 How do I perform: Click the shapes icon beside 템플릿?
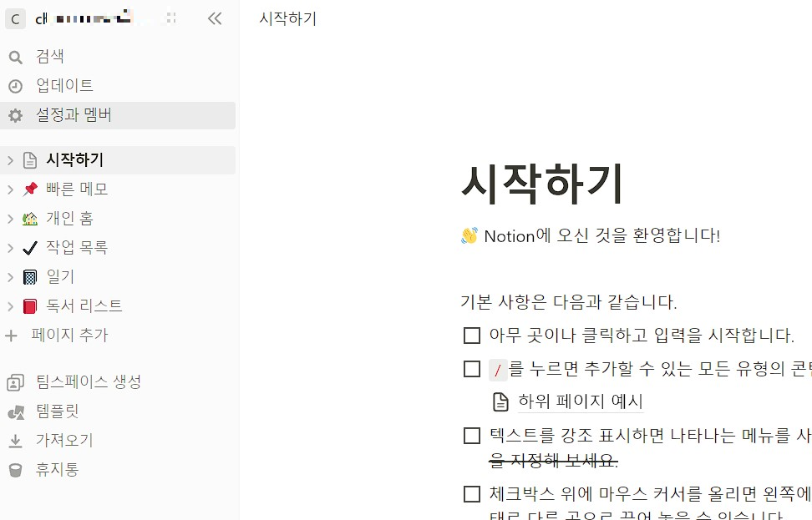(x=16, y=411)
